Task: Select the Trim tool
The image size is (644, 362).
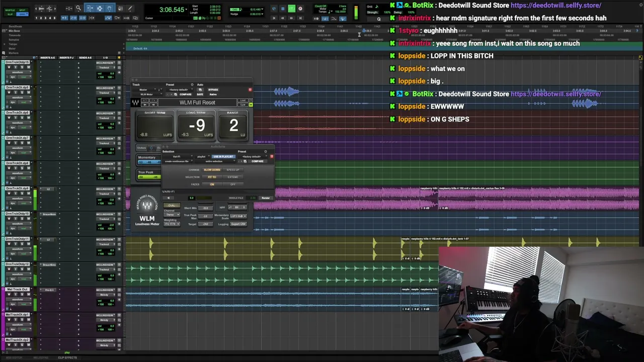Action: click(x=89, y=8)
